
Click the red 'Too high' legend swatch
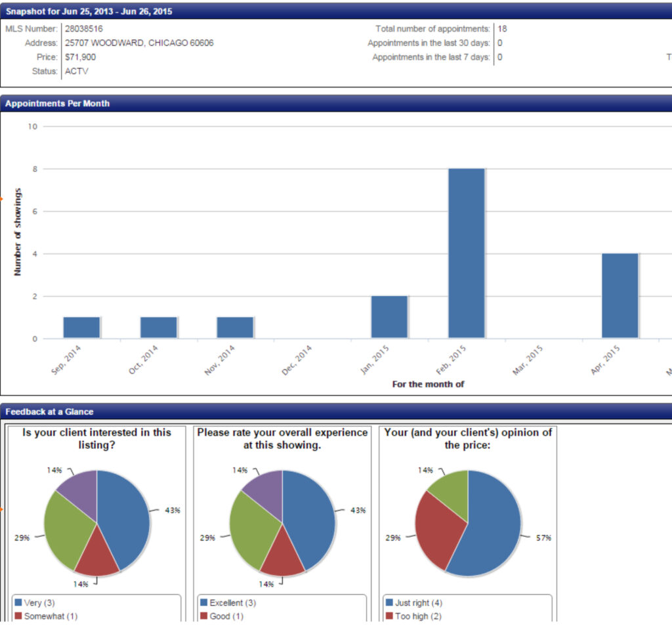tap(389, 616)
